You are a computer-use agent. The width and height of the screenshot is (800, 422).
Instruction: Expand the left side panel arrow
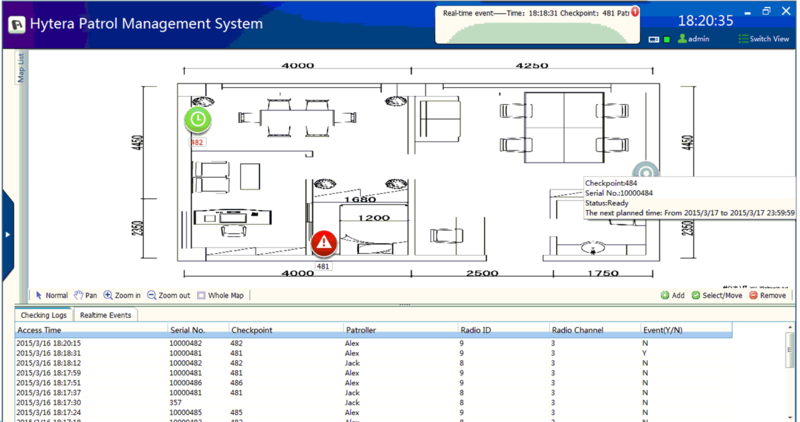[x=7, y=235]
